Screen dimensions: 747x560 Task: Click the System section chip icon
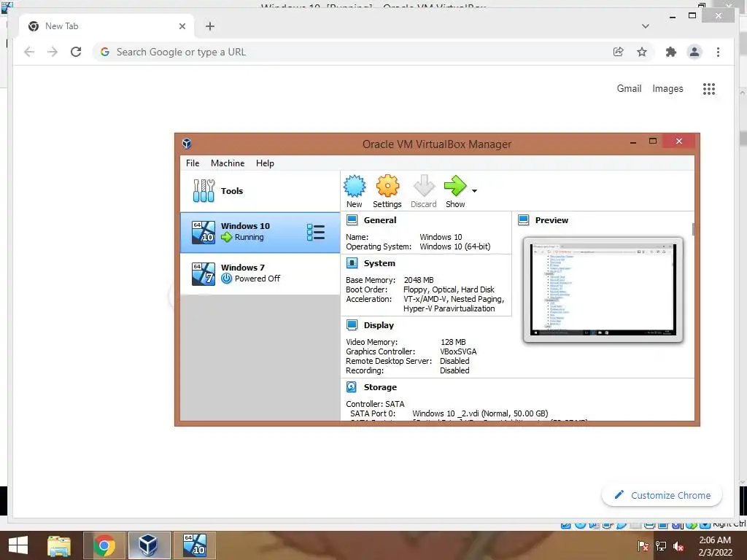pos(352,263)
